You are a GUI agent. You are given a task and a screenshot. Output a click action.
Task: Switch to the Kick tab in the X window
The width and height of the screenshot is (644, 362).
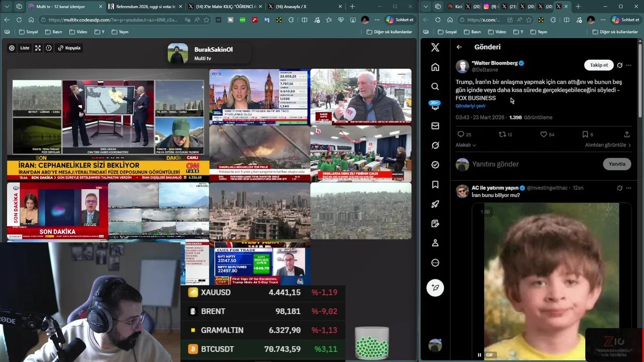click(x=454, y=7)
